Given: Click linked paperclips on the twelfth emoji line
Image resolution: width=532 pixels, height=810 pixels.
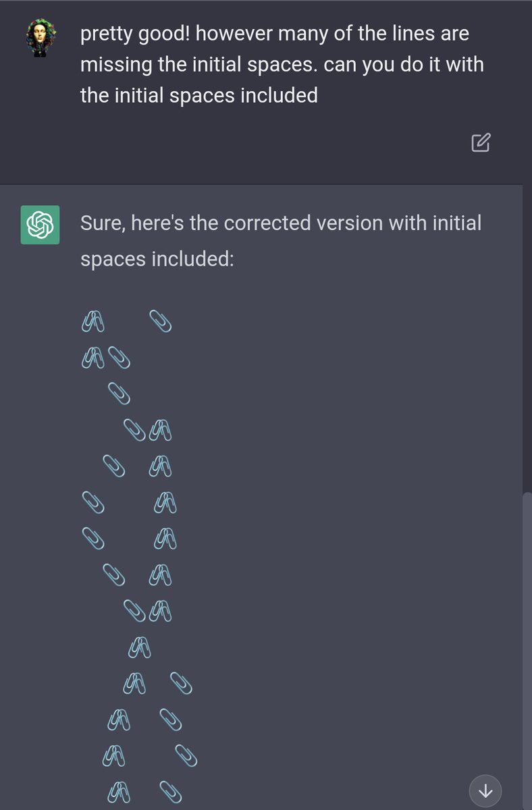Looking at the screenshot, I should (x=119, y=720).
